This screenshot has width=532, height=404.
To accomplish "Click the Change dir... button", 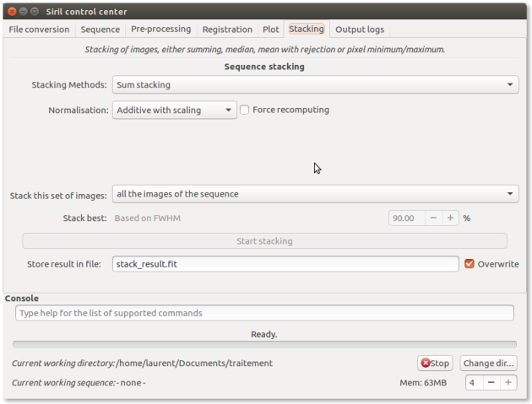I will pos(489,364).
